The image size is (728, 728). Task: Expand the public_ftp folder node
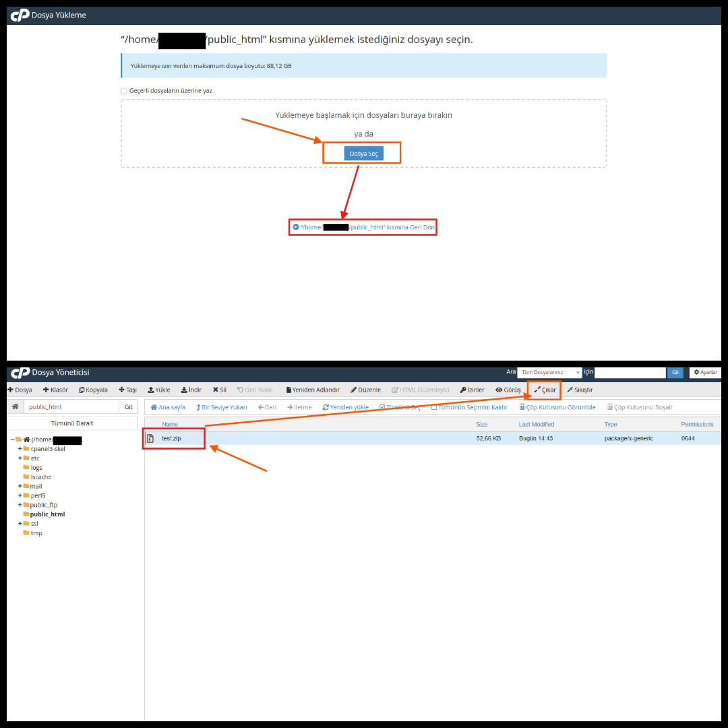click(x=20, y=505)
